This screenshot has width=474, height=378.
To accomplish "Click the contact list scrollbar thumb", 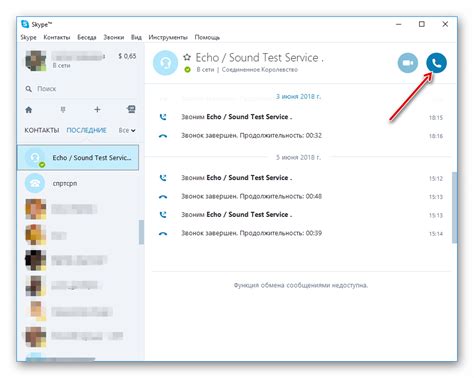I will pos(141,232).
